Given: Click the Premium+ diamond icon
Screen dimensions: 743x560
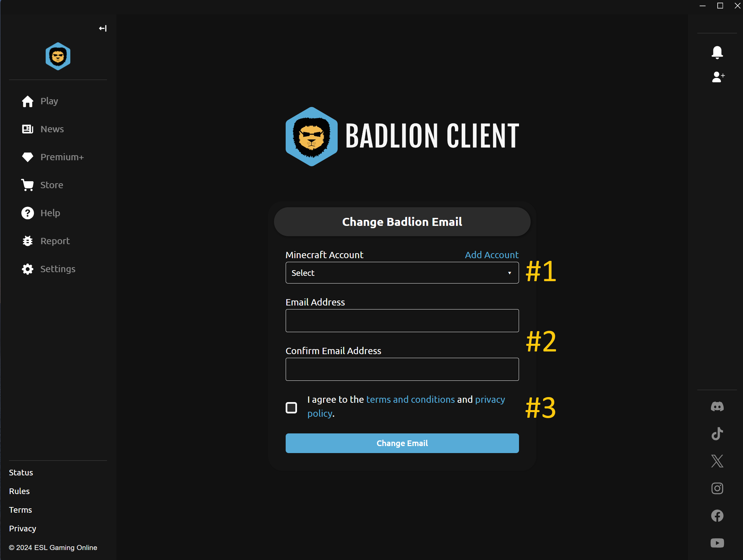Looking at the screenshot, I should 28,157.
